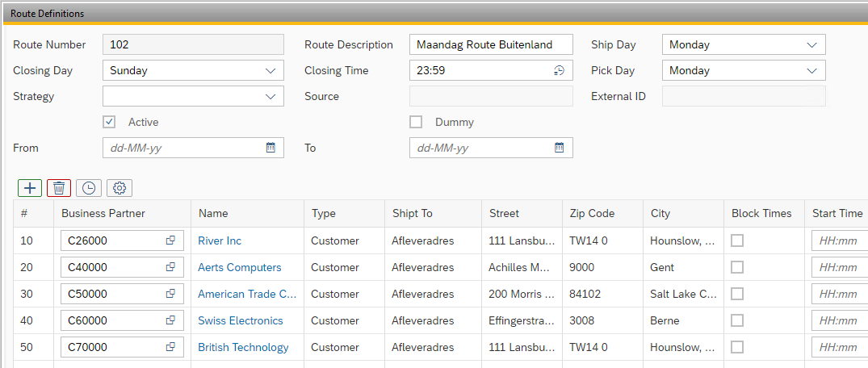Open the Aerts Computers link
The height and width of the screenshot is (368, 868).
239,267
